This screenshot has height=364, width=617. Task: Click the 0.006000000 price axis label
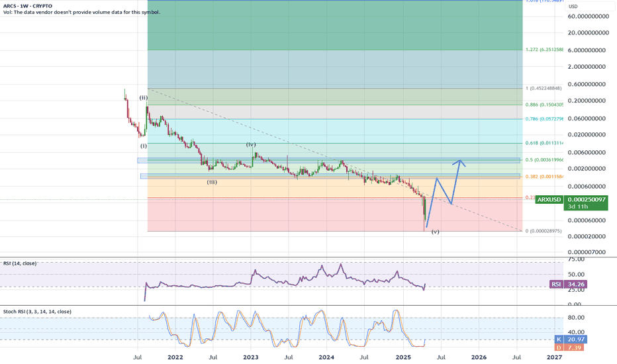pyautogui.click(x=587, y=152)
